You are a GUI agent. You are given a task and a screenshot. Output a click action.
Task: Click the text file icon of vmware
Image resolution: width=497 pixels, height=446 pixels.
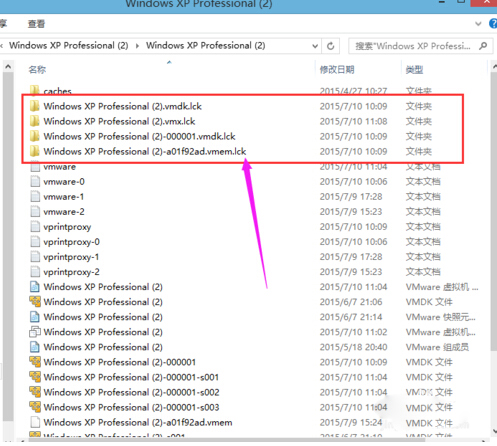pyautogui.click(x=35, y=167)
